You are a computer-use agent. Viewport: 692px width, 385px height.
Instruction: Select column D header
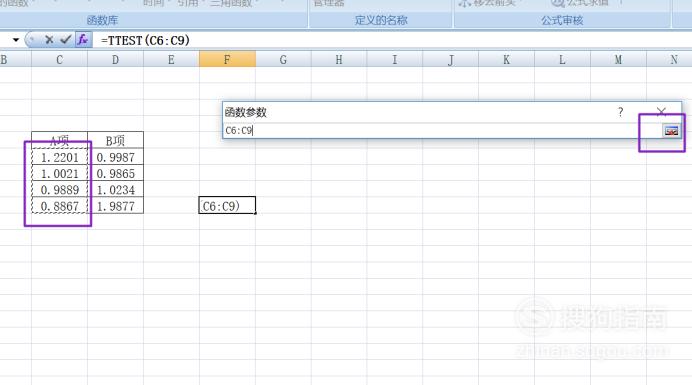point(115,59)
